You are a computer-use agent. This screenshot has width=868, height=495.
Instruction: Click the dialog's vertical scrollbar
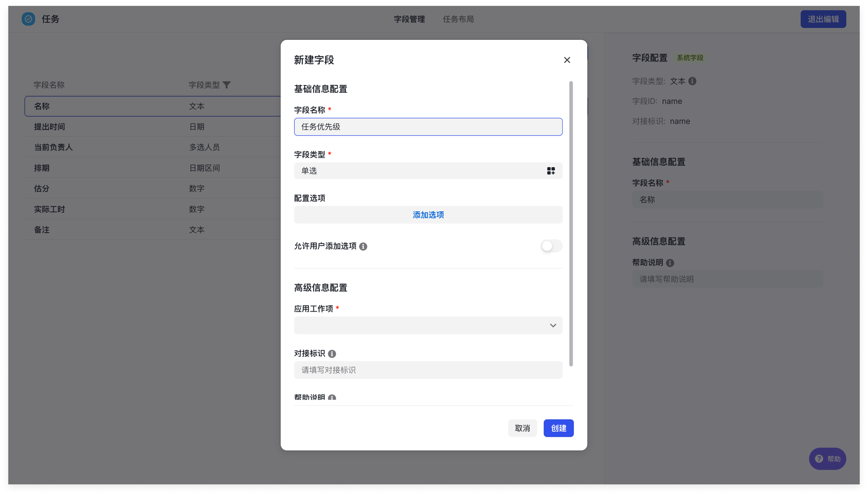point(571,224)
